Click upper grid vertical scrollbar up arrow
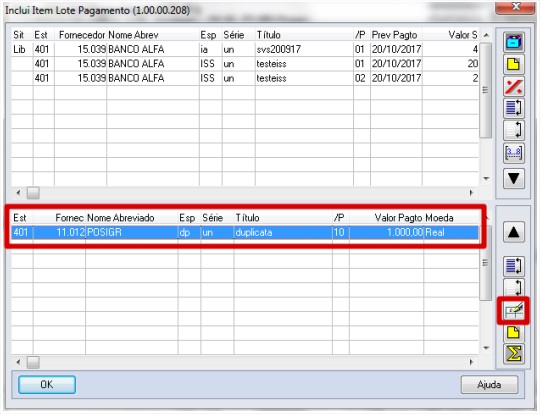 click(x=486, y=35)
